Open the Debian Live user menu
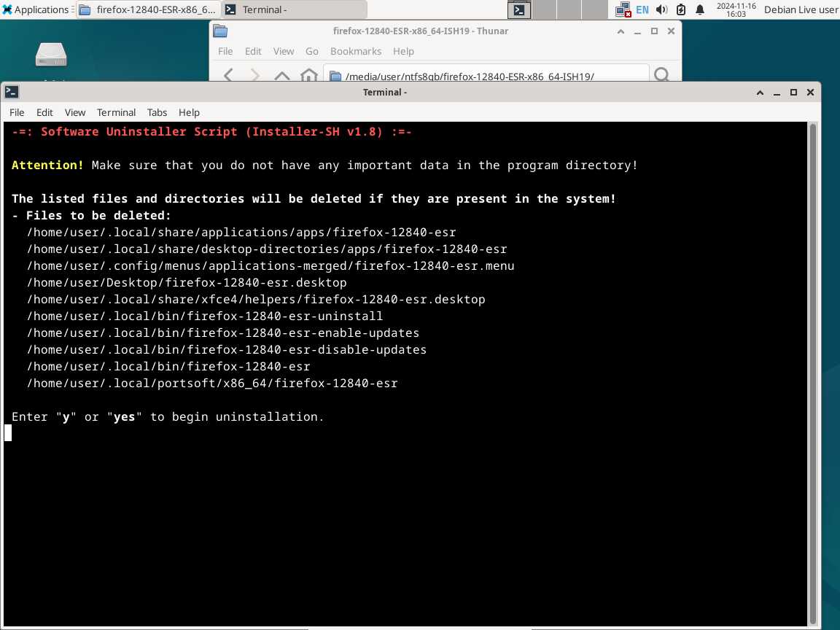Image resolution: width=840 pixels, height=630 pixels. point(801,9)
